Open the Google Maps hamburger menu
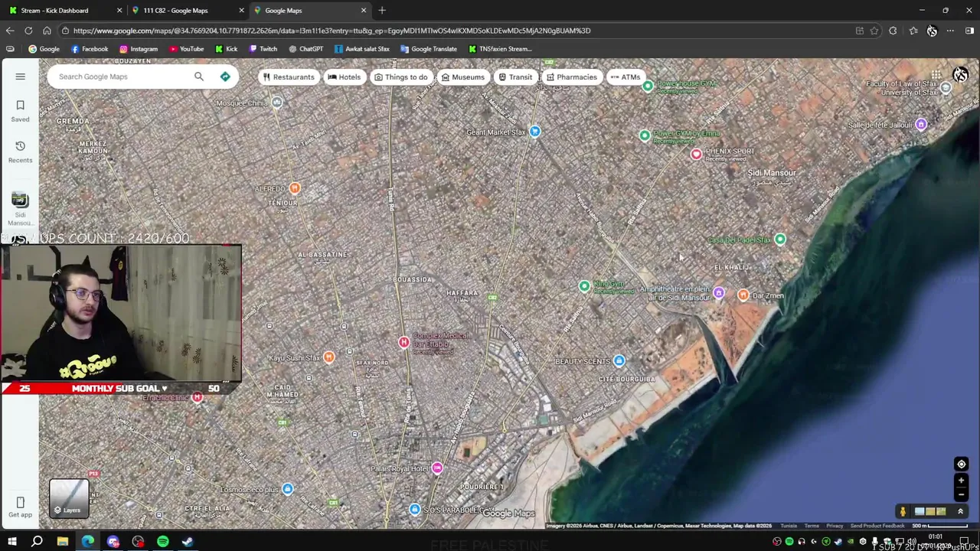Viewport: 980px width, 551px height. [21, 77]
